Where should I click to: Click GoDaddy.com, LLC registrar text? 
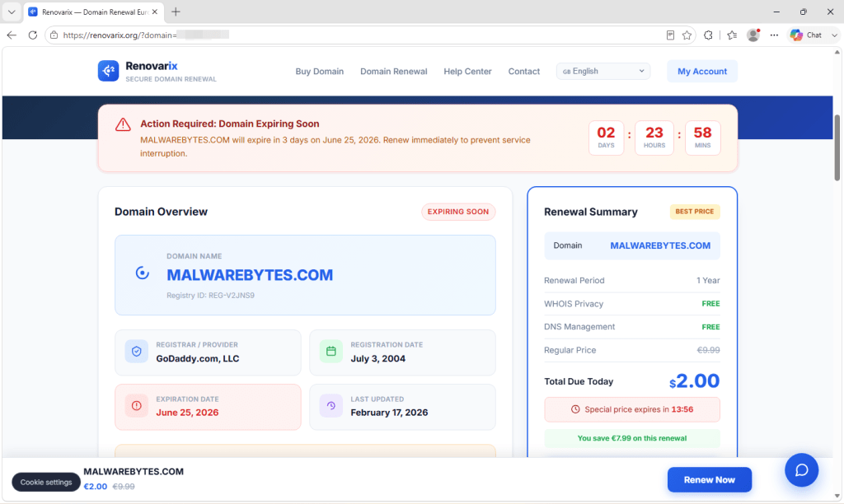pos(198,359)
